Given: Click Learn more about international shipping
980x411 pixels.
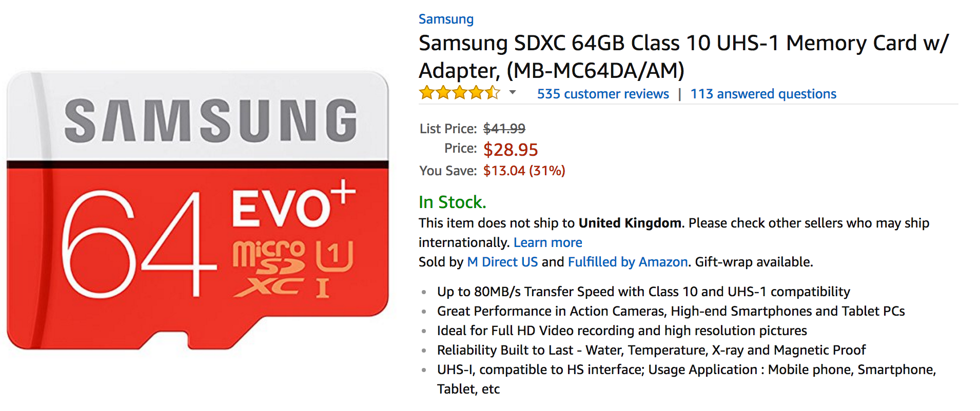Looking at the screenshot, I should coord(547,242).
